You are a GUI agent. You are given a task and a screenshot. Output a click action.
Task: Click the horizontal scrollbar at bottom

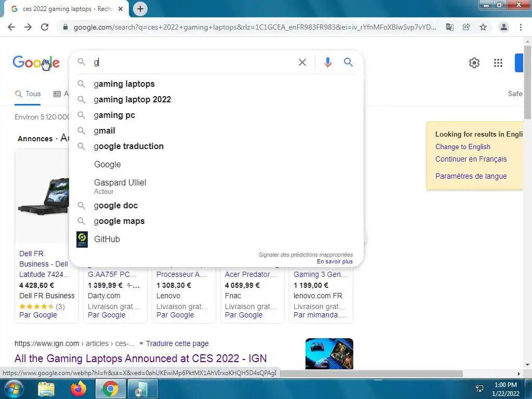(x=371, y=374)
